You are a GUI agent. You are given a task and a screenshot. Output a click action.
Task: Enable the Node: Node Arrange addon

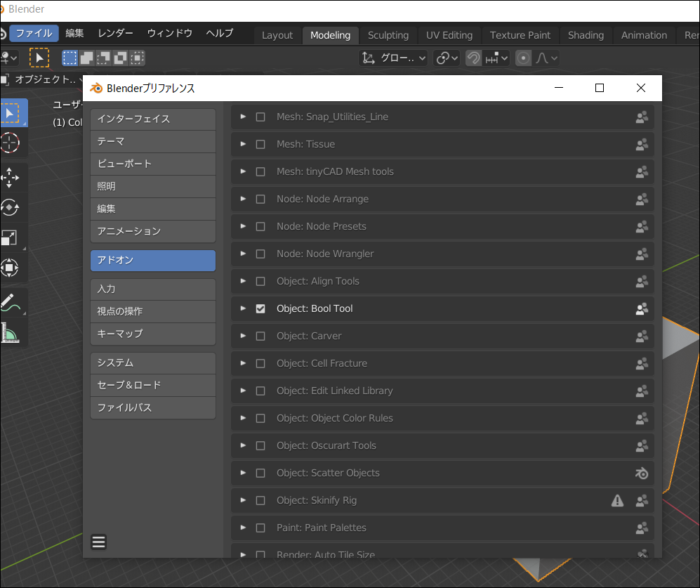tap(260, 200)
